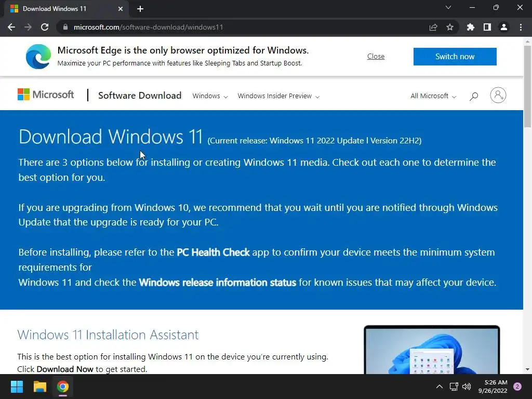The height and width of the screenshot is (399, 532).
Task: Show hidden tray icons chevron
Action: click(440, 387)
